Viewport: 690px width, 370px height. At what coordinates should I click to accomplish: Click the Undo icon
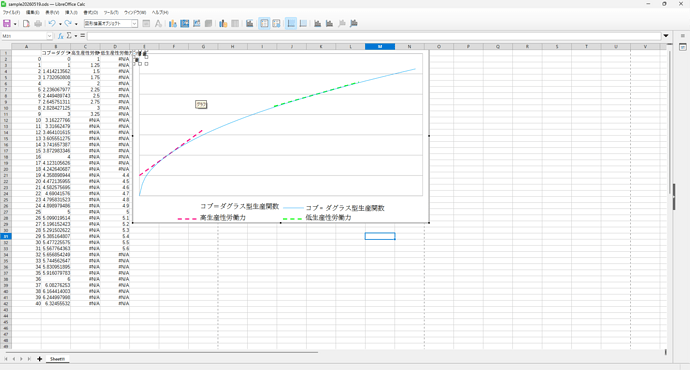click(x=52, y=24)
